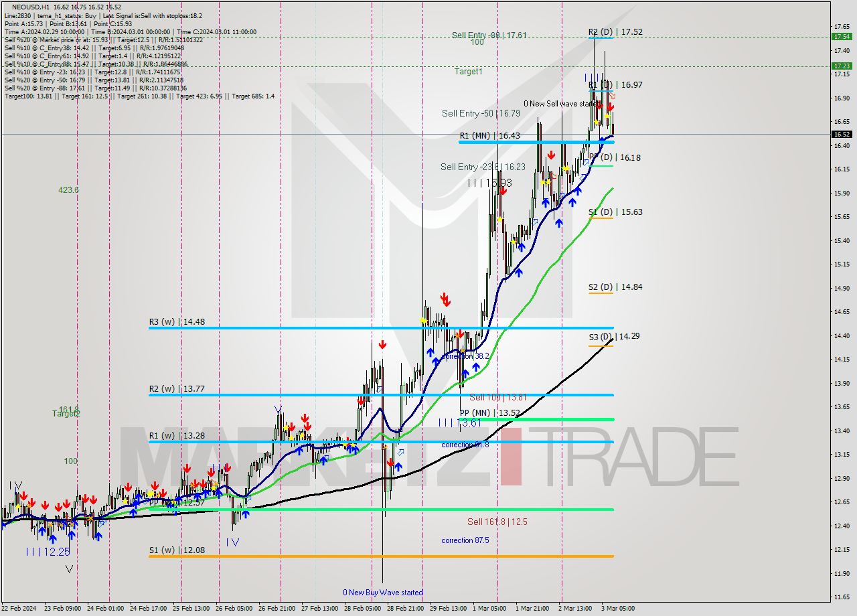
Task: Click the 'R1 (D) | 16.97' pivot label
Action: [615, 85]
